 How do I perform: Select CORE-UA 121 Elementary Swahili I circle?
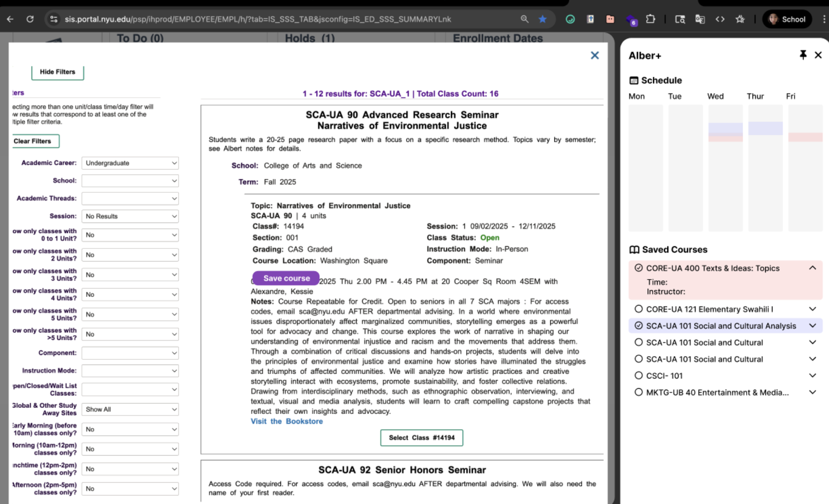click(638, 309)
